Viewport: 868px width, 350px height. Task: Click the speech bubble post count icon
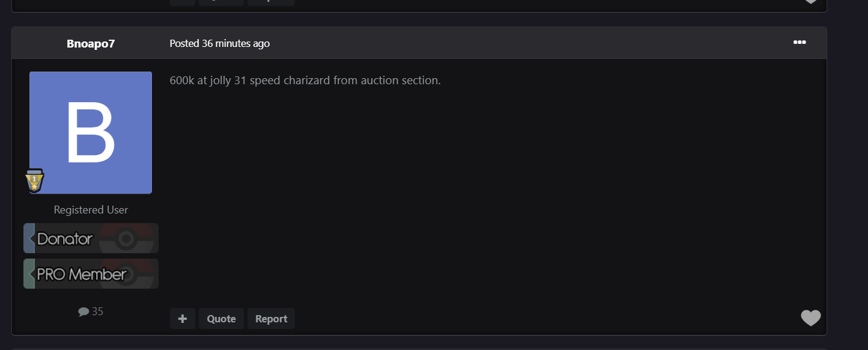coord(83,312)
